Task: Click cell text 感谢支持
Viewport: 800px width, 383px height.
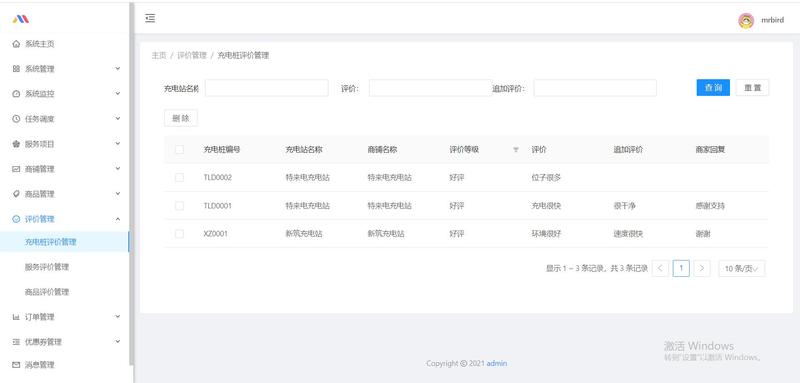Action: pyautogui.click(x=710, y=206)
